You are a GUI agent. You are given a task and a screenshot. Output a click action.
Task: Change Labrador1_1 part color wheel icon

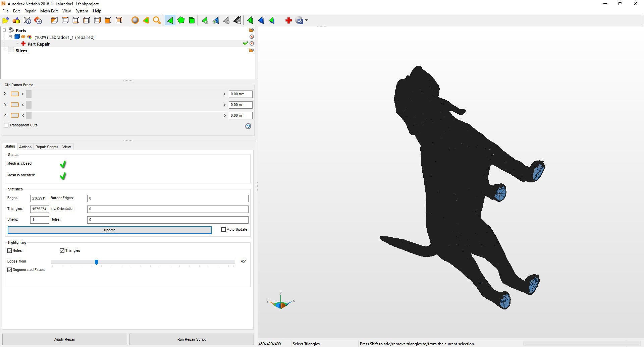(30, 37)
